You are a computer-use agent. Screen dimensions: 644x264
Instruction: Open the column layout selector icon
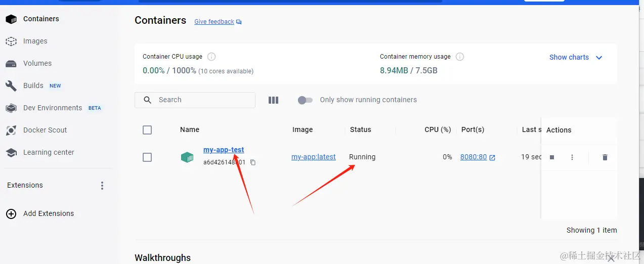[273, 100]
